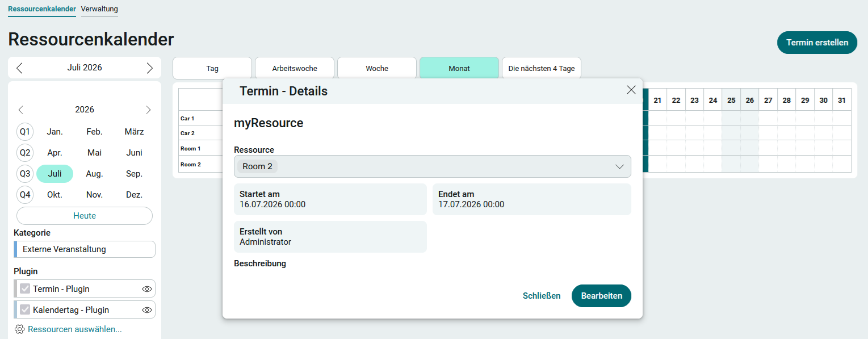
Task: Select month März
Action: (x=134, y=132)
